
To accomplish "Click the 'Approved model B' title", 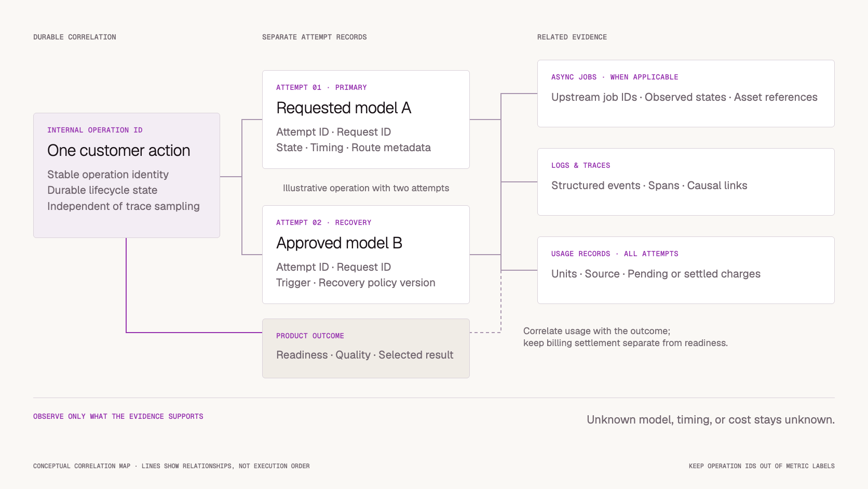I will [340, 243].
